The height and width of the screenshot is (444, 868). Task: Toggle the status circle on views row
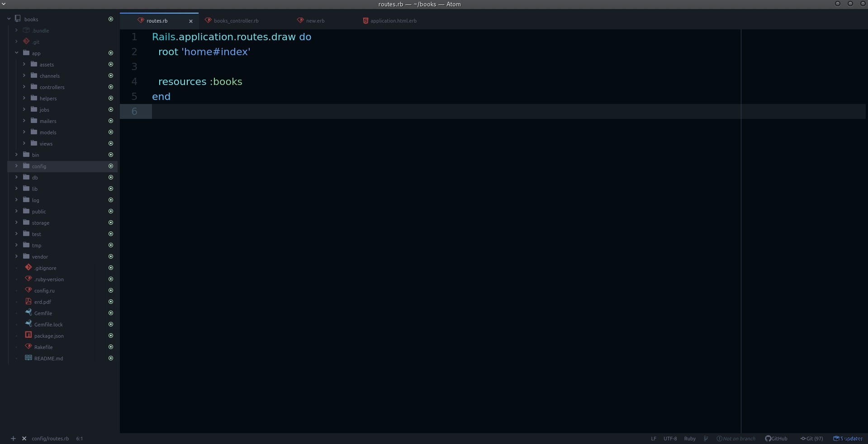[111, 143]
